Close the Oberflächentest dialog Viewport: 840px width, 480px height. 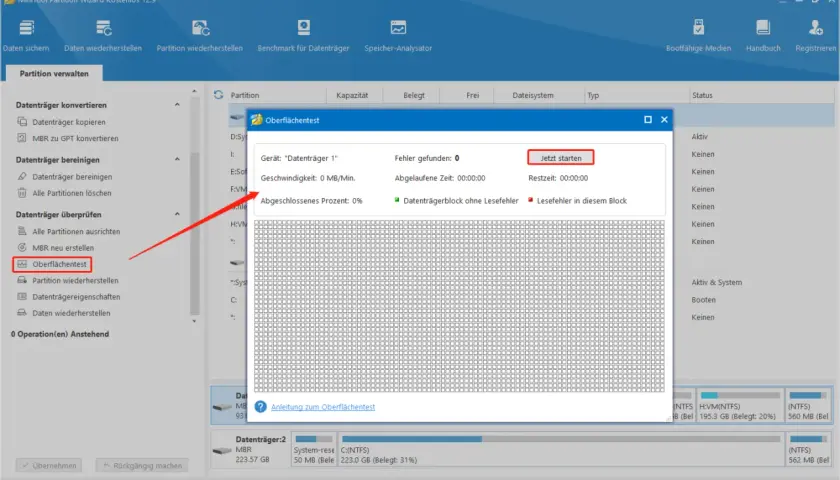(664, 119)
